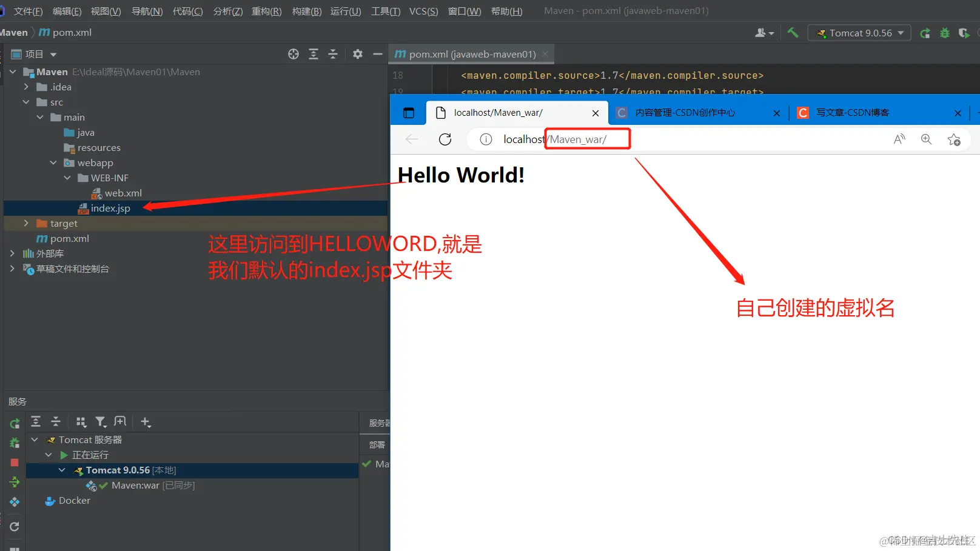Click the browser back arrow
Viewport: 980px width, 551px height.
(412, 139)
